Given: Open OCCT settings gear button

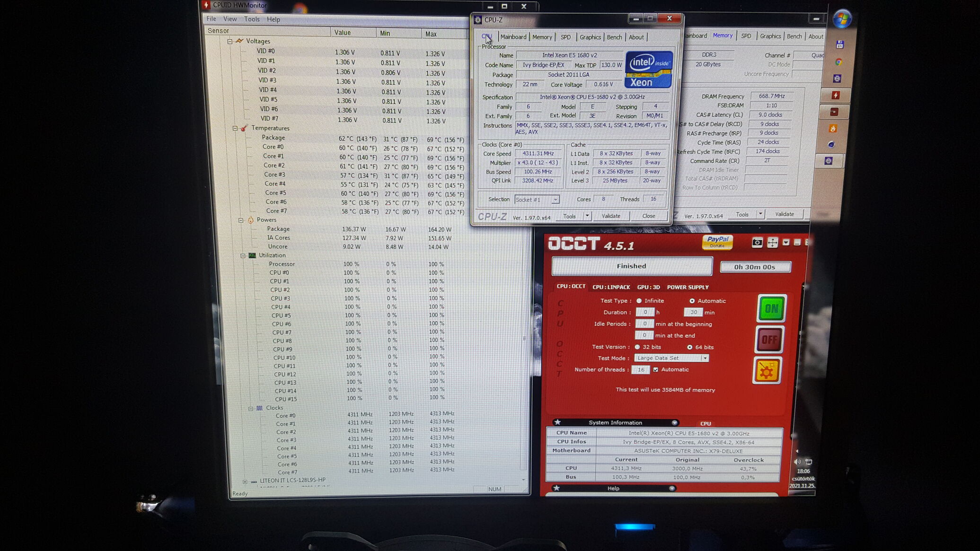Looking at the screenshot, I should [767, 370].
